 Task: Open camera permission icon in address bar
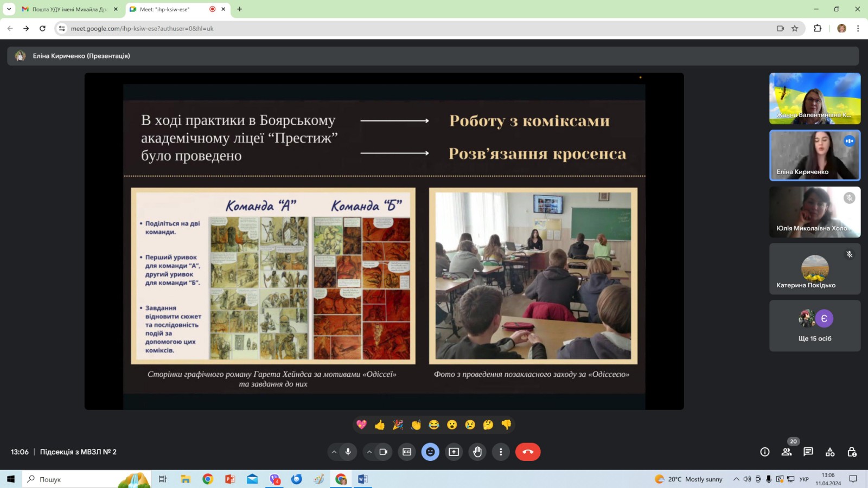coord(780,28)
